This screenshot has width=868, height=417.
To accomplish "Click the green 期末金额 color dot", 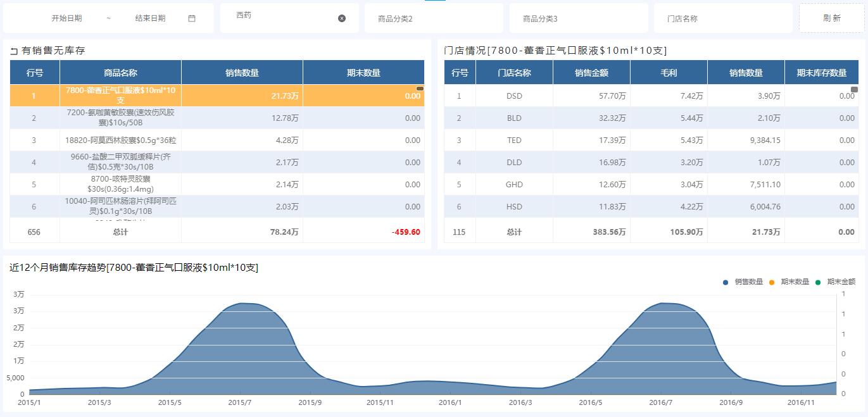I will (x=818, y=282).
